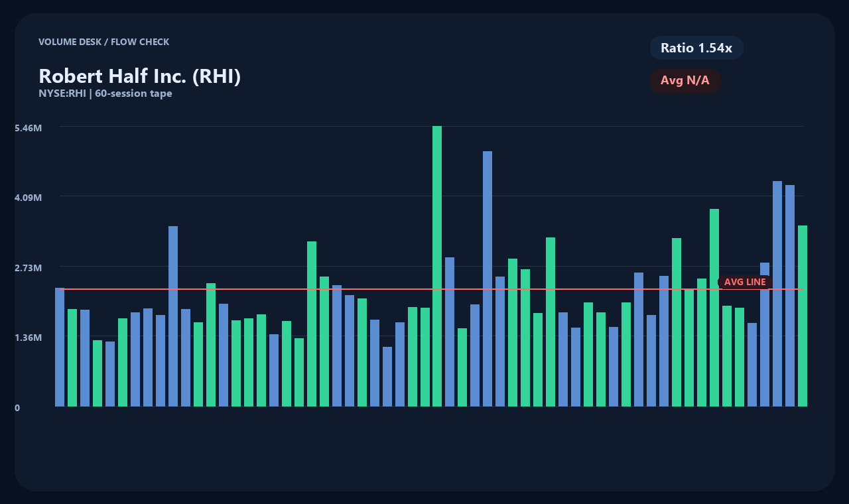Click the tallest green volume bar

click(437, 266)
